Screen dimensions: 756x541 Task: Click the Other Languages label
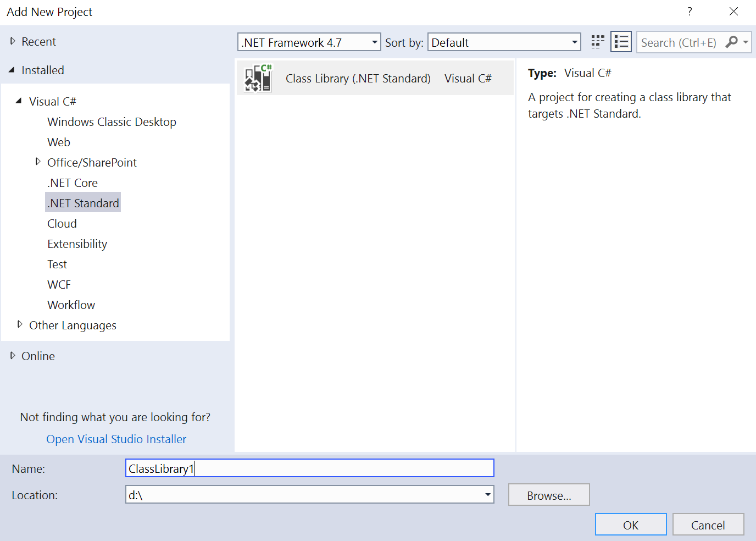click(73, 325)
